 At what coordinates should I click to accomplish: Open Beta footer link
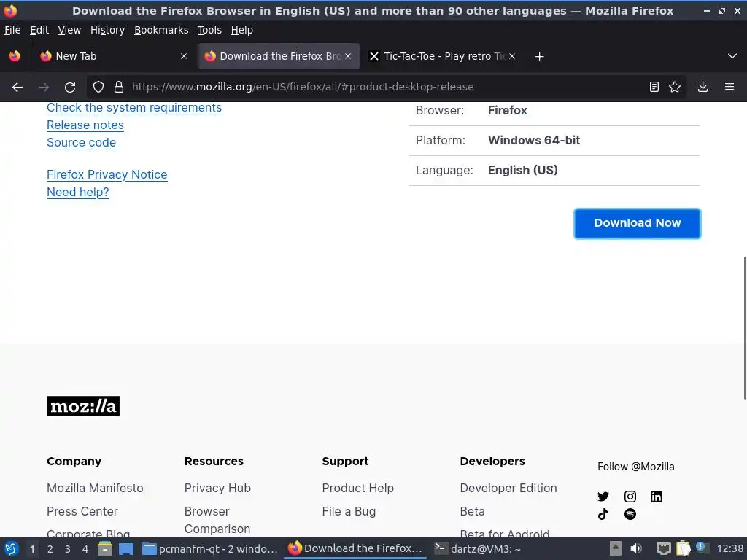[473, 511]
